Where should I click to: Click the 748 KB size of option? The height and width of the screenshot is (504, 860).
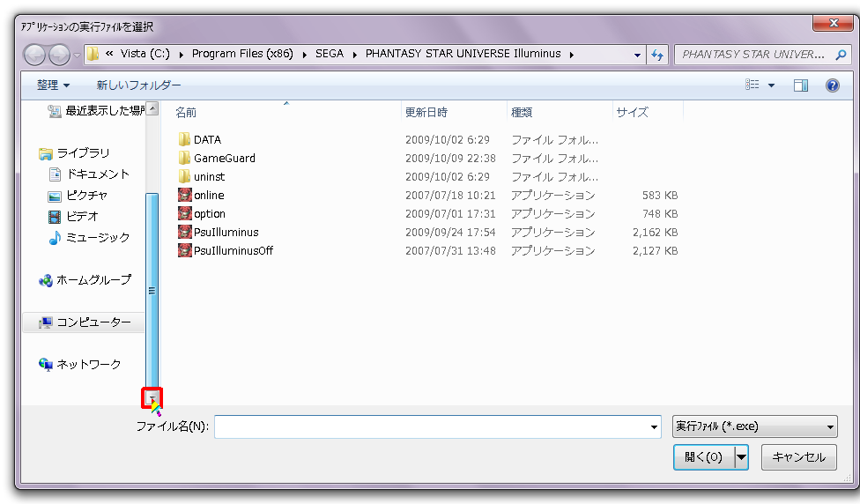pyautogui.click(x=660, y=214)
